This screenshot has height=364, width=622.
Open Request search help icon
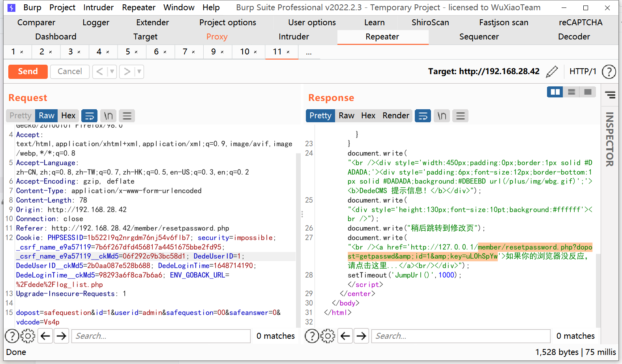[12, 336]
